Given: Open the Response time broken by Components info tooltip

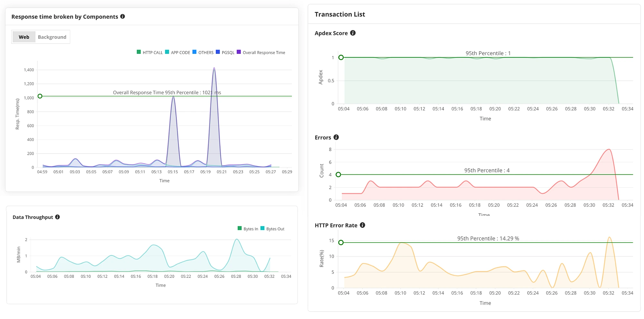Looking at the screenshot, I should click(123, 16).
